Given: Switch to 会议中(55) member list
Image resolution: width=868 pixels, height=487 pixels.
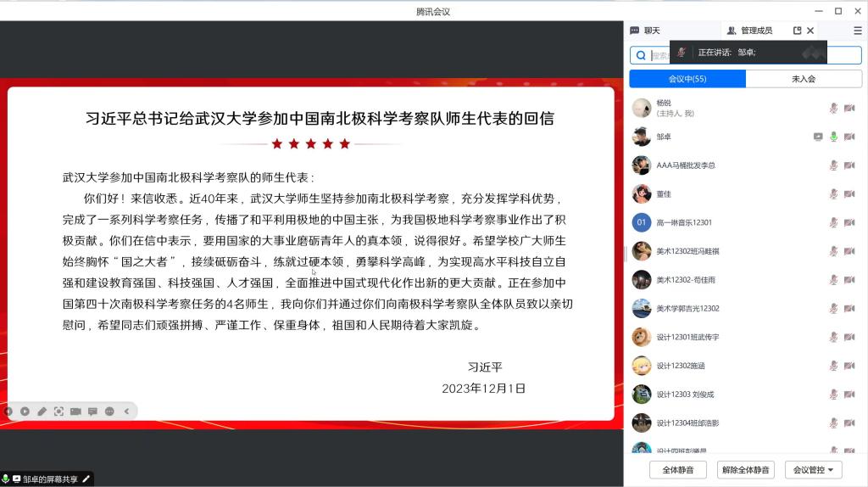Looking at the screenshot, I should click(x=687, y=79).
